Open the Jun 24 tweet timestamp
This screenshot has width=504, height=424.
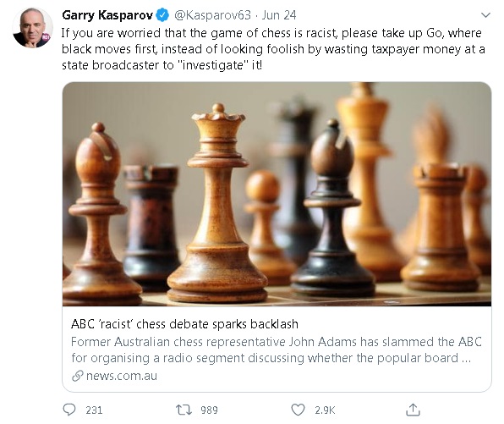tap(279, 15)
